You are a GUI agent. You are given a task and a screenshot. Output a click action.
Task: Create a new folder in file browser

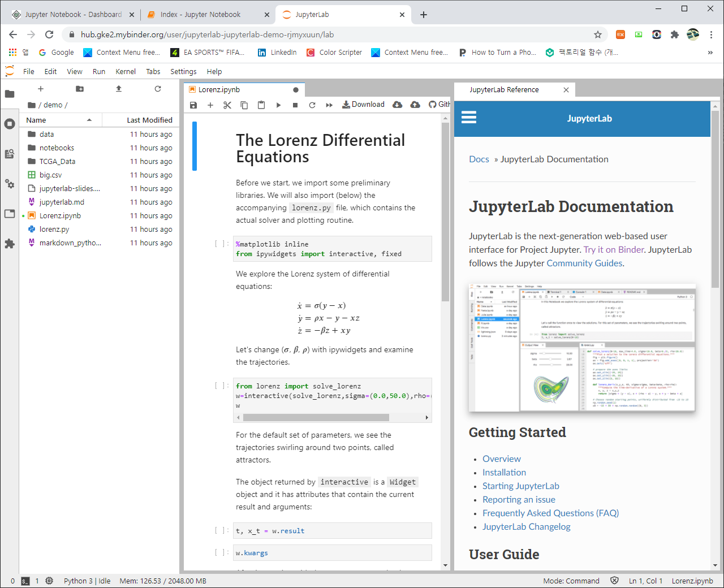80,89
